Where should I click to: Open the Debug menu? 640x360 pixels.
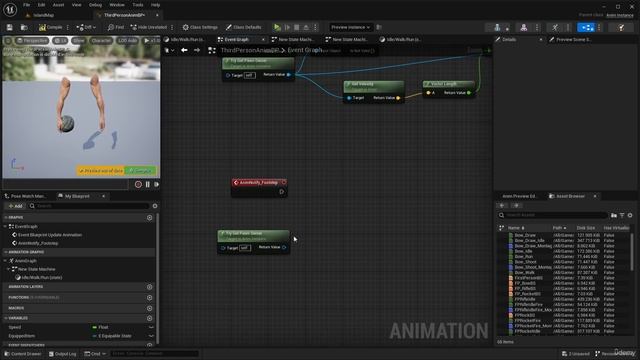click(95, 5)
